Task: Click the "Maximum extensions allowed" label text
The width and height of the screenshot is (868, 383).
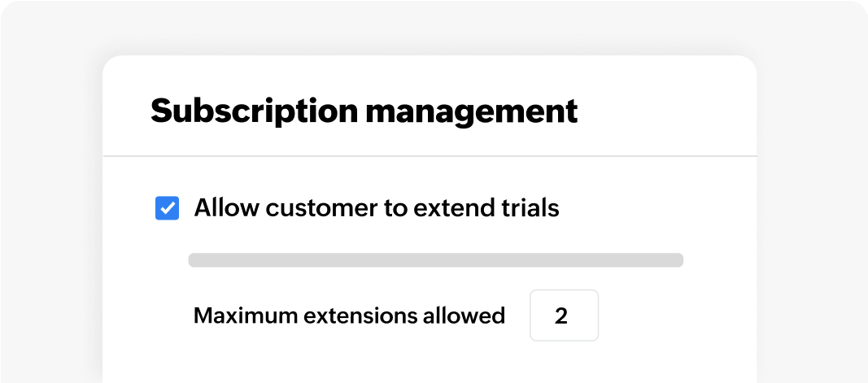Action: coord(349,316)
